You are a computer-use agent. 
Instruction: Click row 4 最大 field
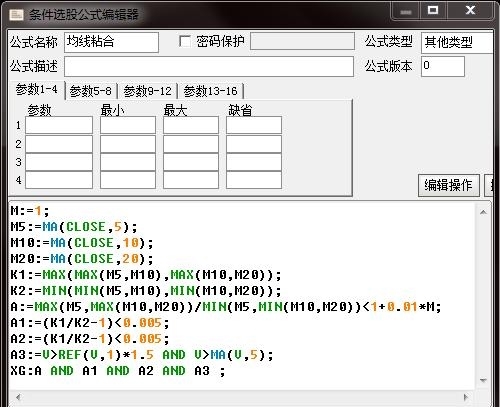(x=191, y=180)
